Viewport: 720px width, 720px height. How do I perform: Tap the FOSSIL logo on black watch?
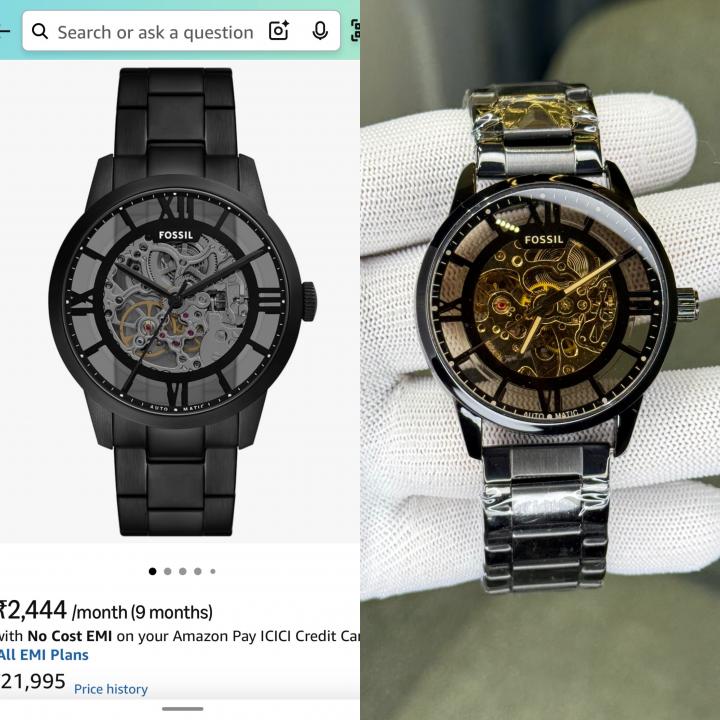click(x=176, y=236)
